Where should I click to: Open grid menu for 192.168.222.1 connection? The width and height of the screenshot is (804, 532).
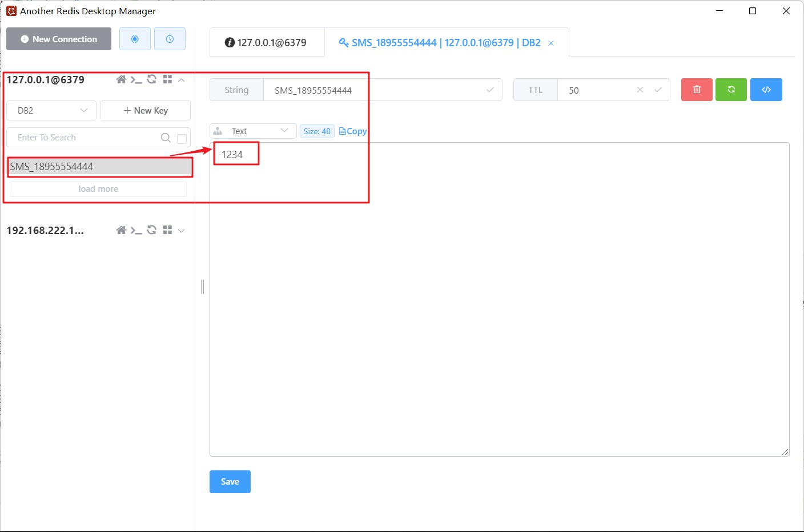167,230
